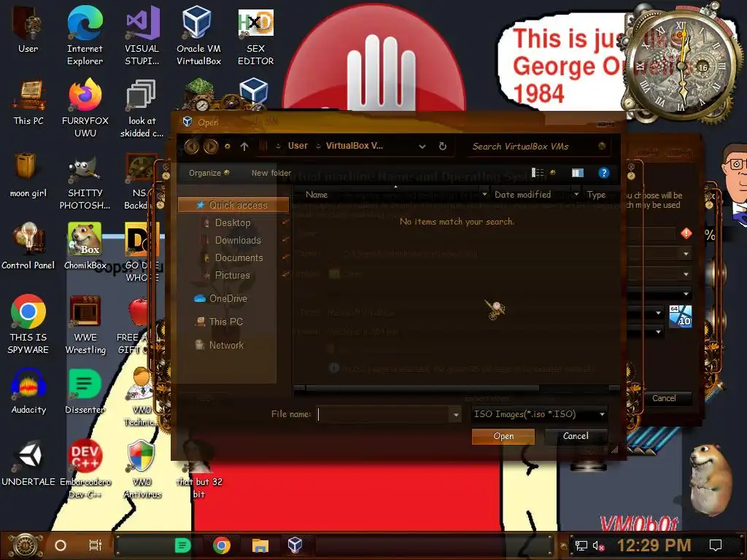Select Desktop in navigation pane
Screen dimensions: 747x560
(233, 222)
